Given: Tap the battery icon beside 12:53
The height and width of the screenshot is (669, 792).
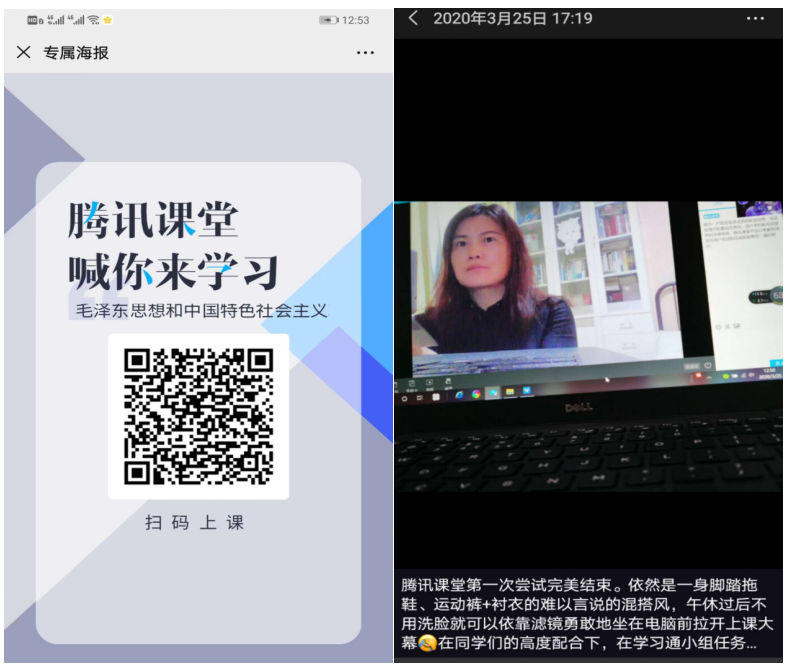Looking at the screenshot, I should point(329,20).
